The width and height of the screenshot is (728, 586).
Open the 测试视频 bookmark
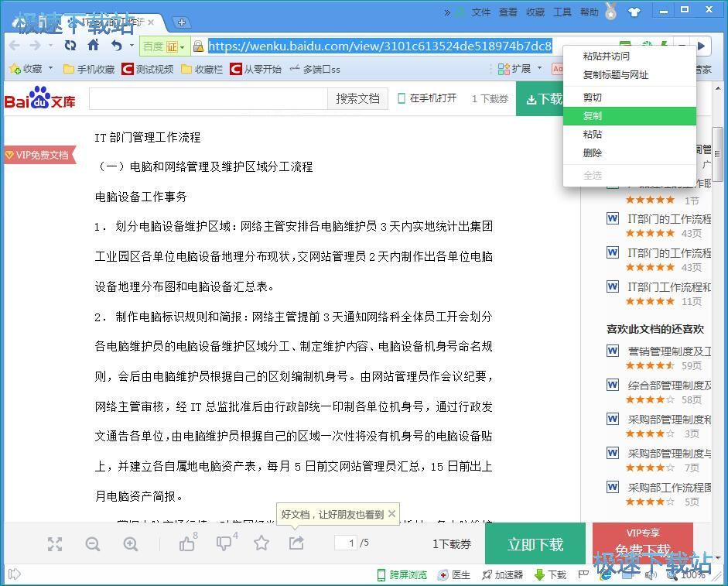148,69
